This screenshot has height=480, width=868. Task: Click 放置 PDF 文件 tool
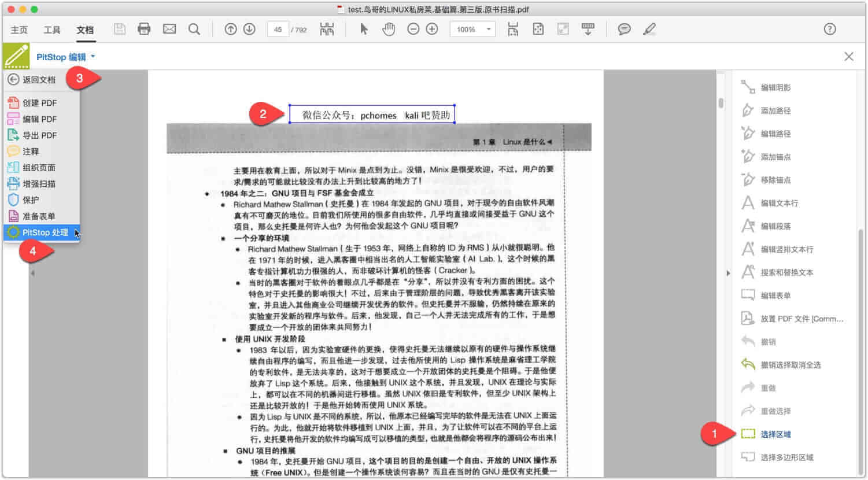coord(792,319)
